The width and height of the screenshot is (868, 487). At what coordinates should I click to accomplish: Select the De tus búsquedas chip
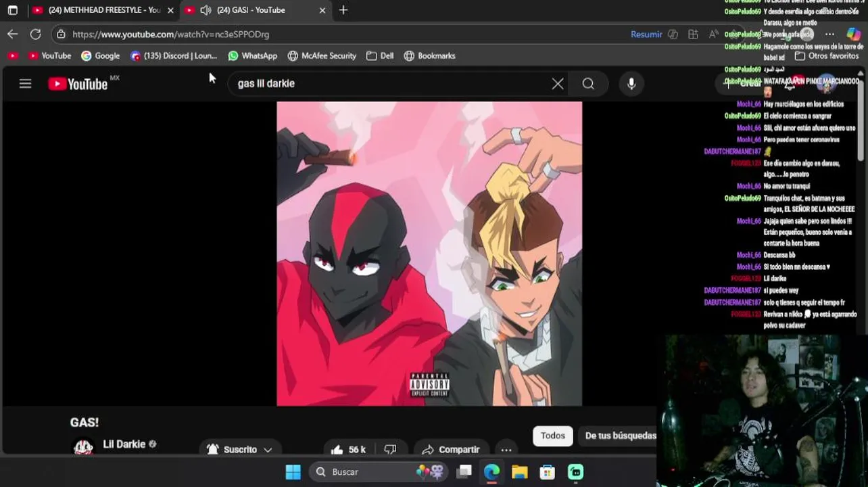point(621,436)
